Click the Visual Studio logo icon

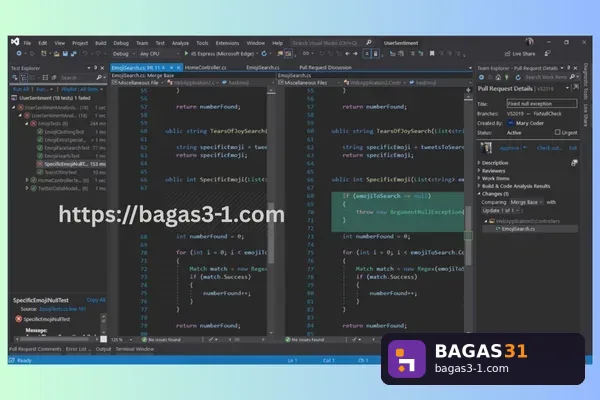[x=15, y=42]
